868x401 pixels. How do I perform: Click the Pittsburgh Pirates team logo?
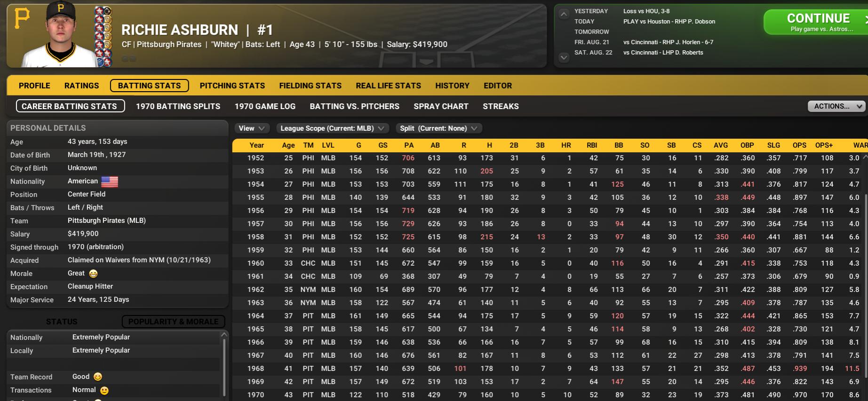(22, 18)
